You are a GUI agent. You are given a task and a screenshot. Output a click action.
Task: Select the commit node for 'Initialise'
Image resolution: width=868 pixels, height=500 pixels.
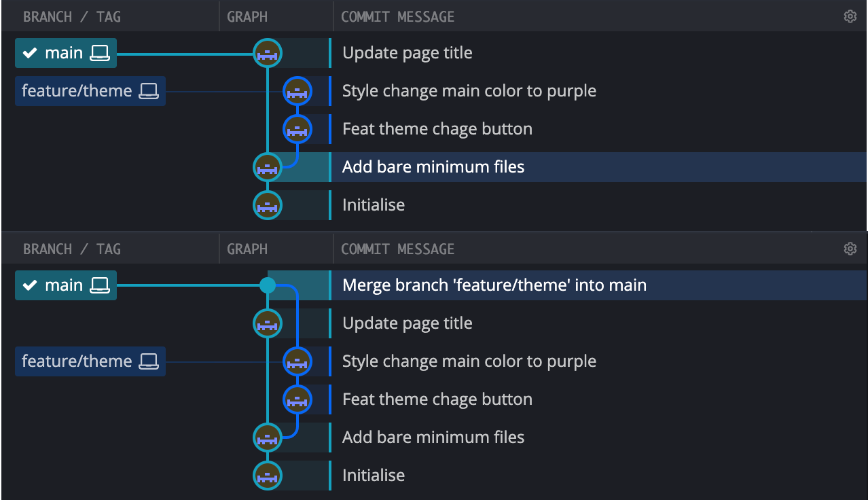coord(267,204)
